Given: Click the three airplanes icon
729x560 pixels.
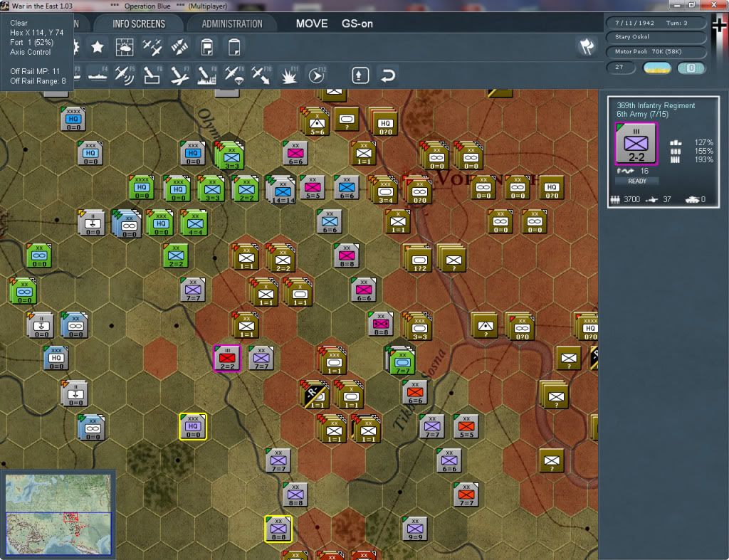Looking at the screenshot, I should tap(152, 47).
